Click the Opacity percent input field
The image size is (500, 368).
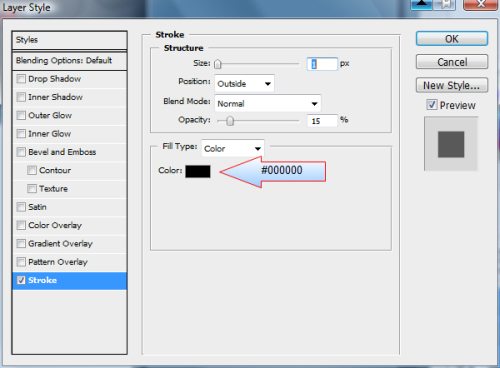click(322, 121)
